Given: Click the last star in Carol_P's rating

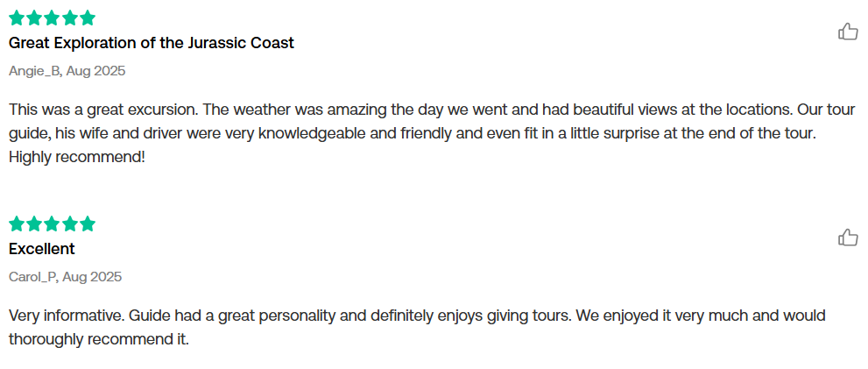Looking at the screenshot, I should pyautogui.click(x=88, y=224).
